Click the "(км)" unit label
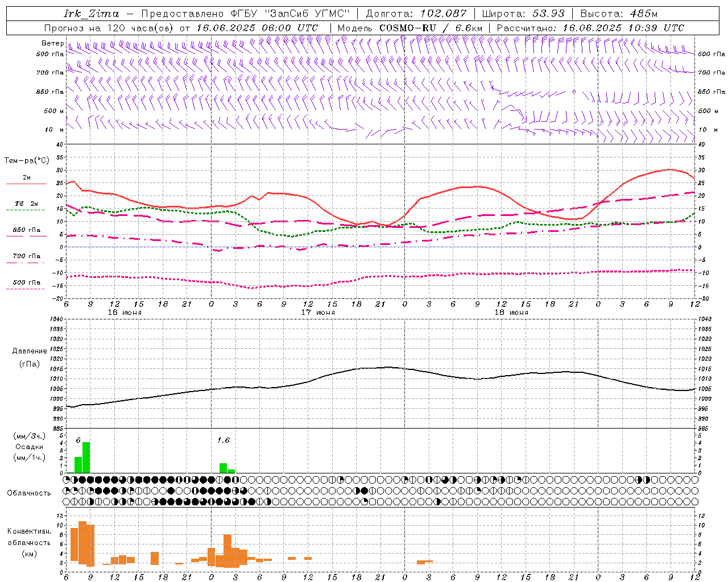Screen dimensions: 728x582 click(30, 554)
